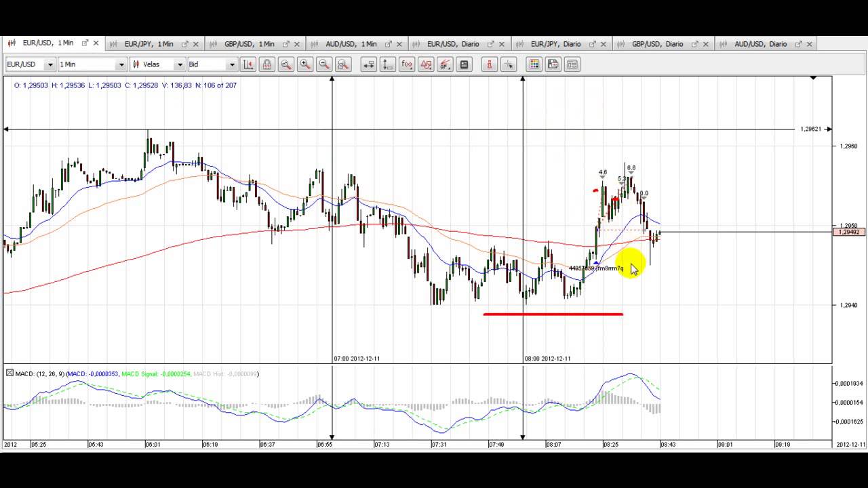
Task: Click the green MACD Signal value label
Action: click(157, 374)
